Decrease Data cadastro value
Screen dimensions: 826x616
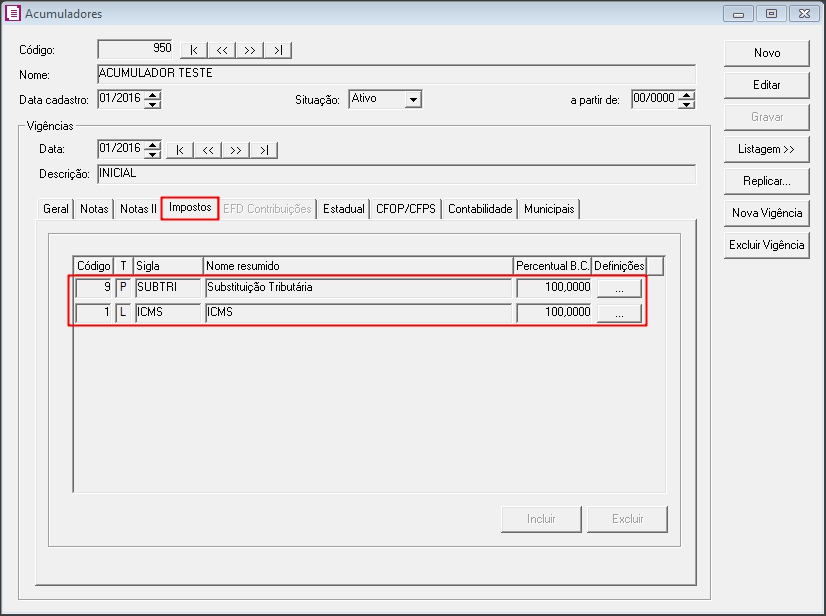153,104
